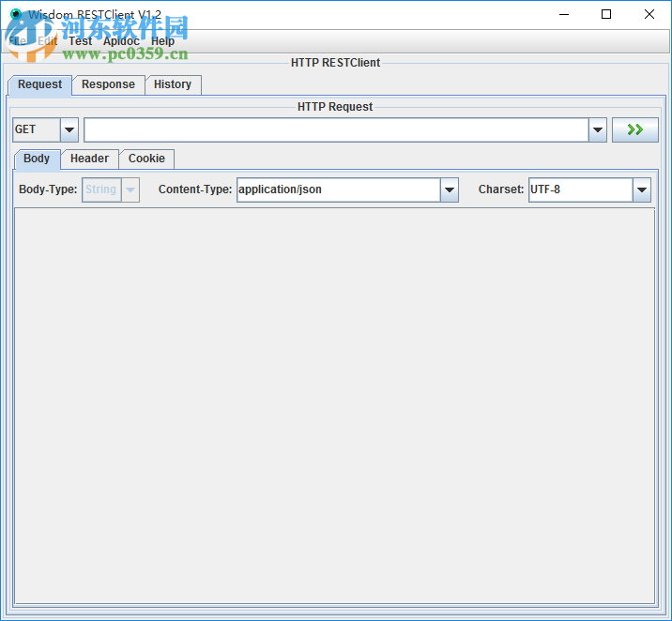
Task: Switch to the History tab
Action: click(173, 84)
